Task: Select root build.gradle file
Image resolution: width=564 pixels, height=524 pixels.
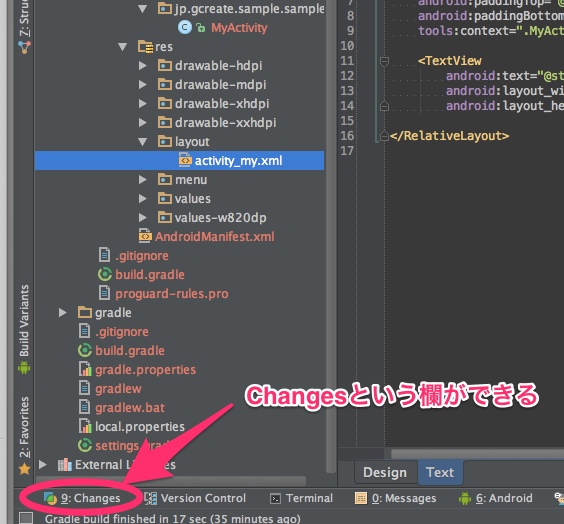Action: point(130,351)
